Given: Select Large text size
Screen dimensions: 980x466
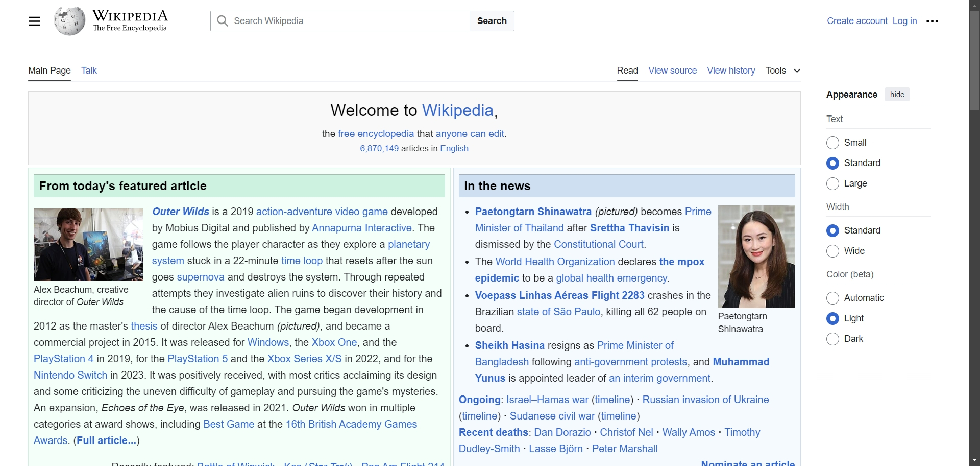Looking at the screenshot, I should click(832, 183).
